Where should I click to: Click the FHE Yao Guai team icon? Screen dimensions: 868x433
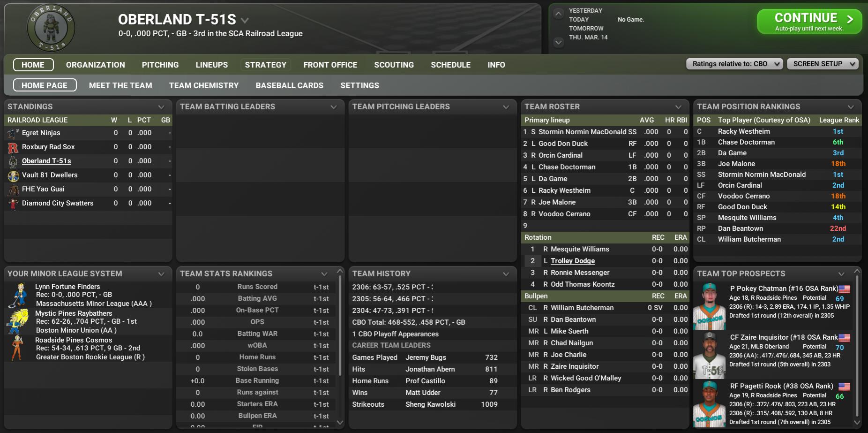13,190
